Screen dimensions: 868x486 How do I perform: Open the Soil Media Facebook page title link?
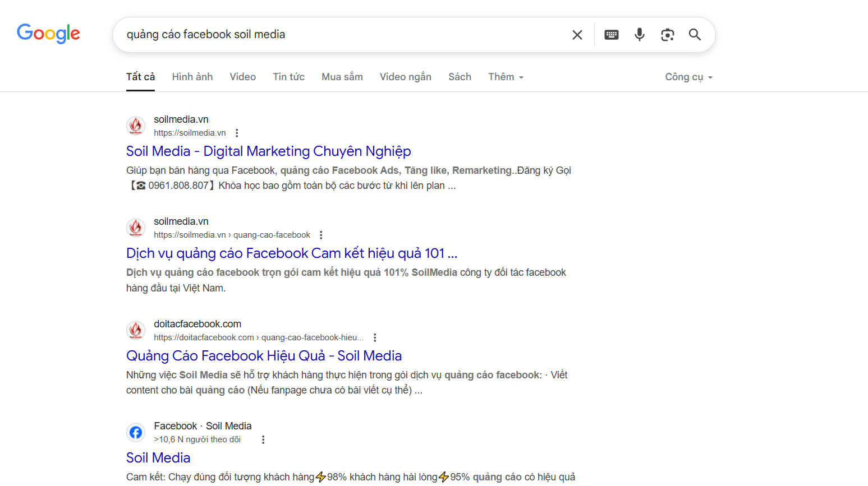(x=158, y=458)
